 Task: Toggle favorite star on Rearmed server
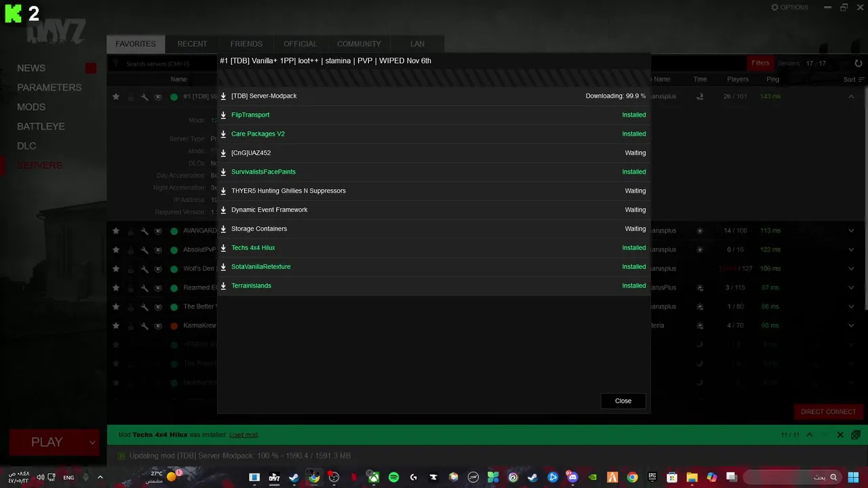click(116, 288)
